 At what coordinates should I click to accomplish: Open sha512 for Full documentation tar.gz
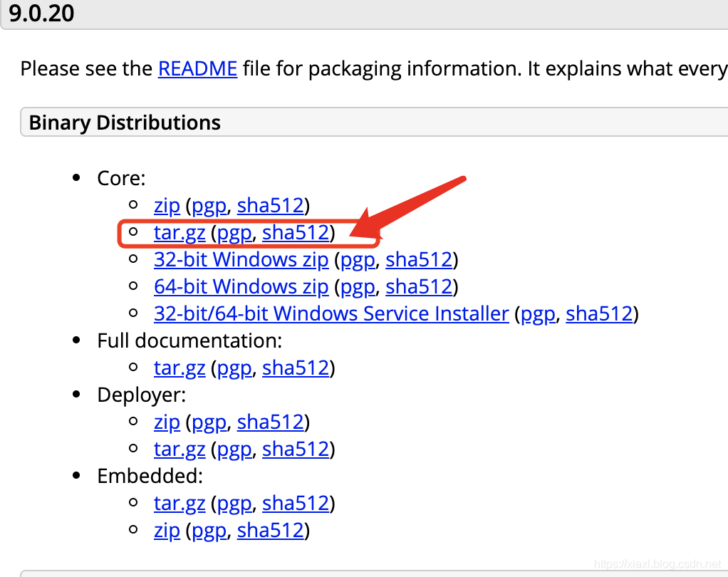point(296,368)
